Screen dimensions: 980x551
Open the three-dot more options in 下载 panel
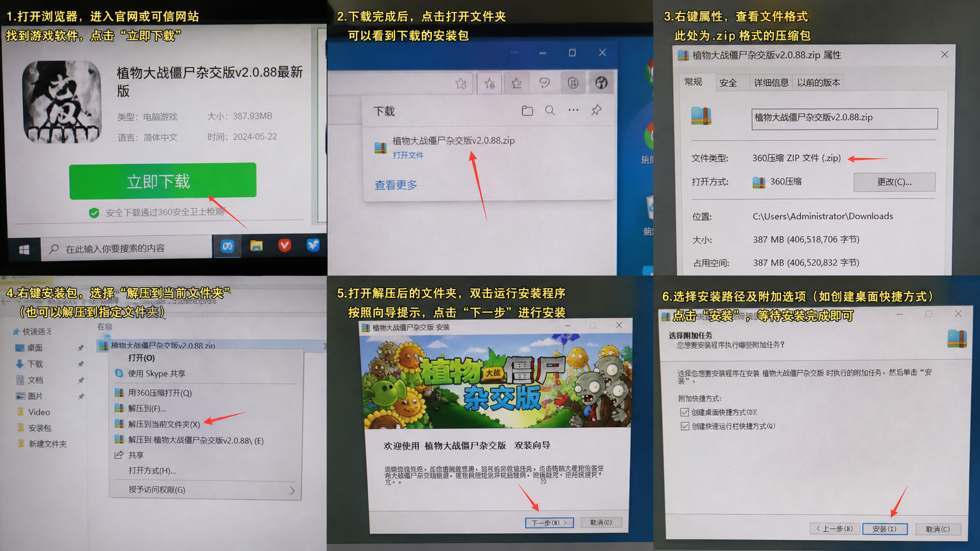[574, 110]
